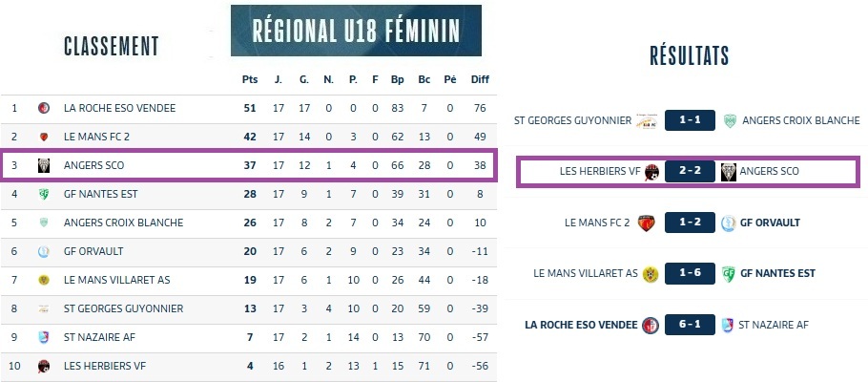The width and height of the screenshot is (868, 382).
Task: Click St Nazaire AF crest in results
Action: coord(729,325)
